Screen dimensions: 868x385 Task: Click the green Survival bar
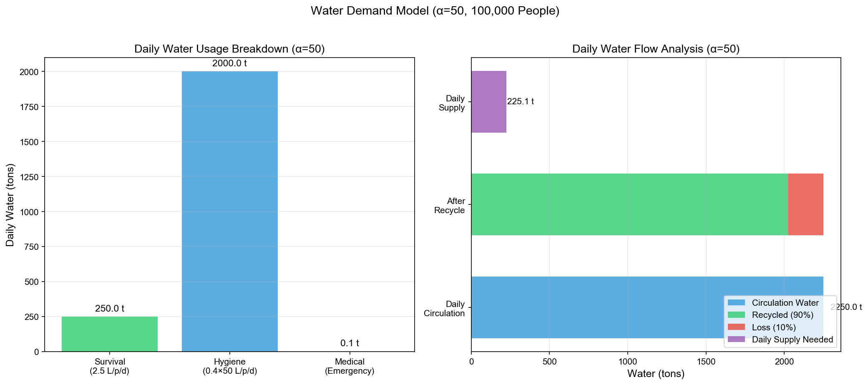click(110, 334)
